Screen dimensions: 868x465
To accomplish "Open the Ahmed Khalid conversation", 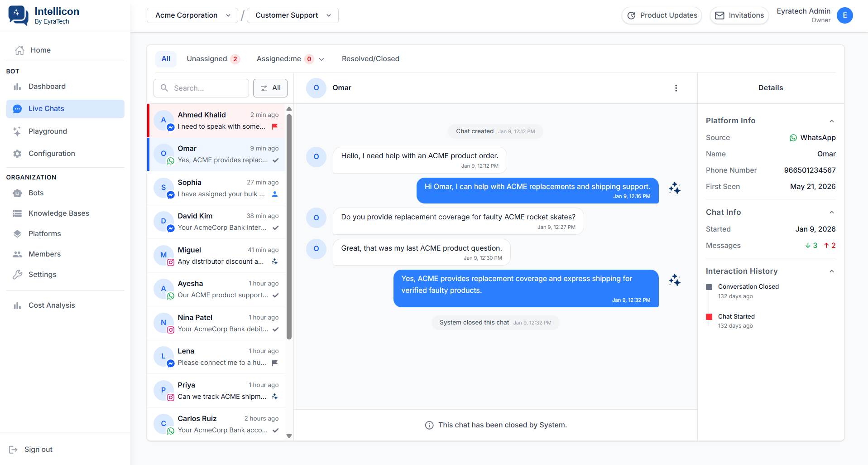I will point(216,121).
